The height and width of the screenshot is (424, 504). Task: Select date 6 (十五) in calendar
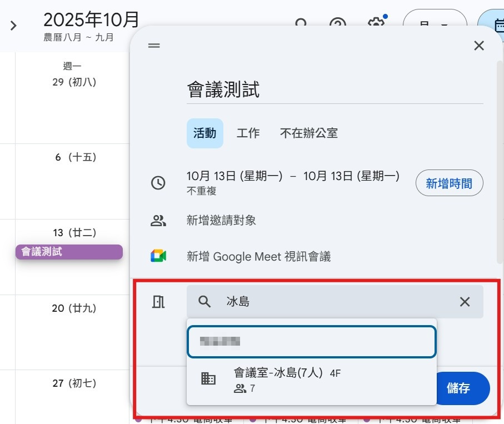tap(76, 157)
